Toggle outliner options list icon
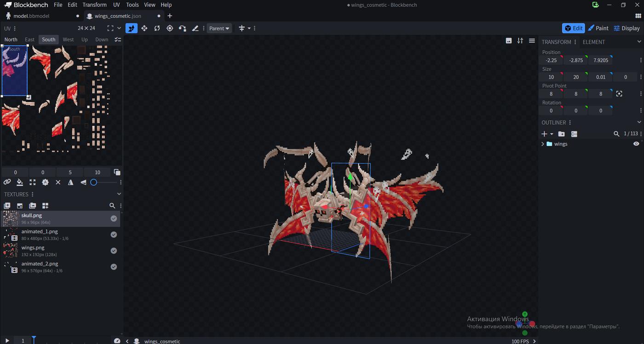Viewport: 644px width, 344px height. [574, 134]
